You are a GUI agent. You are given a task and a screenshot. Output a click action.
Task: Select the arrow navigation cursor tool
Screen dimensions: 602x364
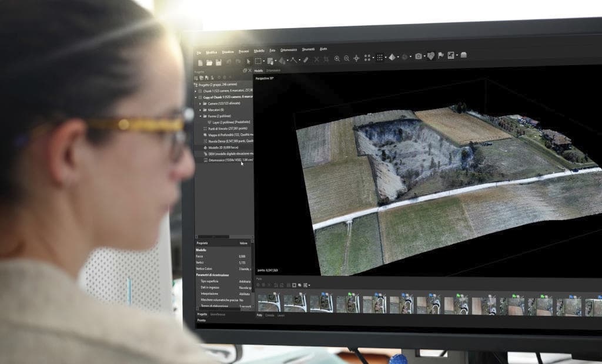click(x=249, y=62)
